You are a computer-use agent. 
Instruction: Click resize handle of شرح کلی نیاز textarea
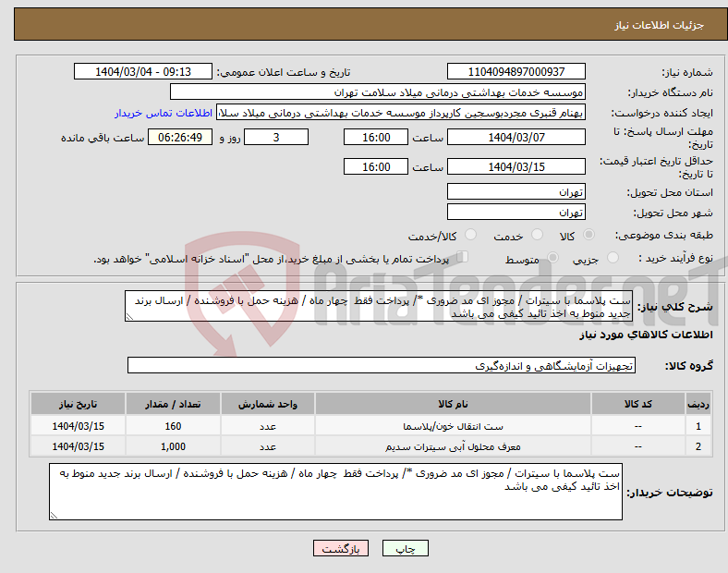(129, 317)
